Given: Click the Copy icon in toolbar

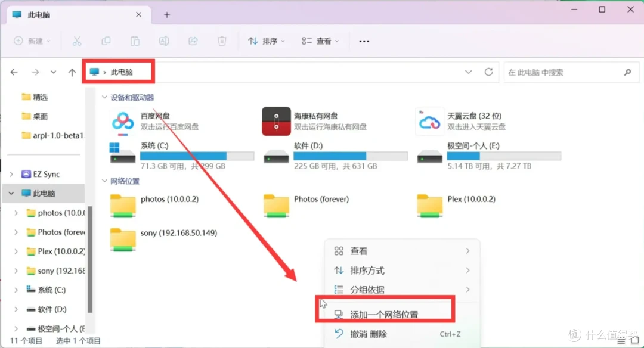Looking at the screenshot, I should click(106, 41).
